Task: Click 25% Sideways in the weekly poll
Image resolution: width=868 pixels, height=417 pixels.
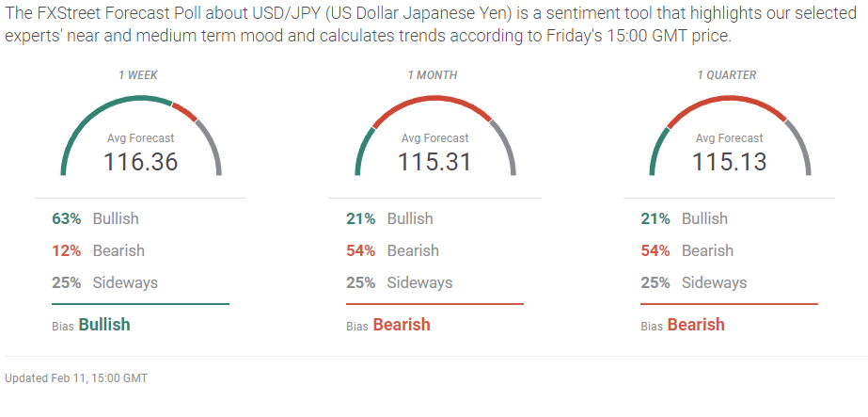Action: [x=104, y=282]
